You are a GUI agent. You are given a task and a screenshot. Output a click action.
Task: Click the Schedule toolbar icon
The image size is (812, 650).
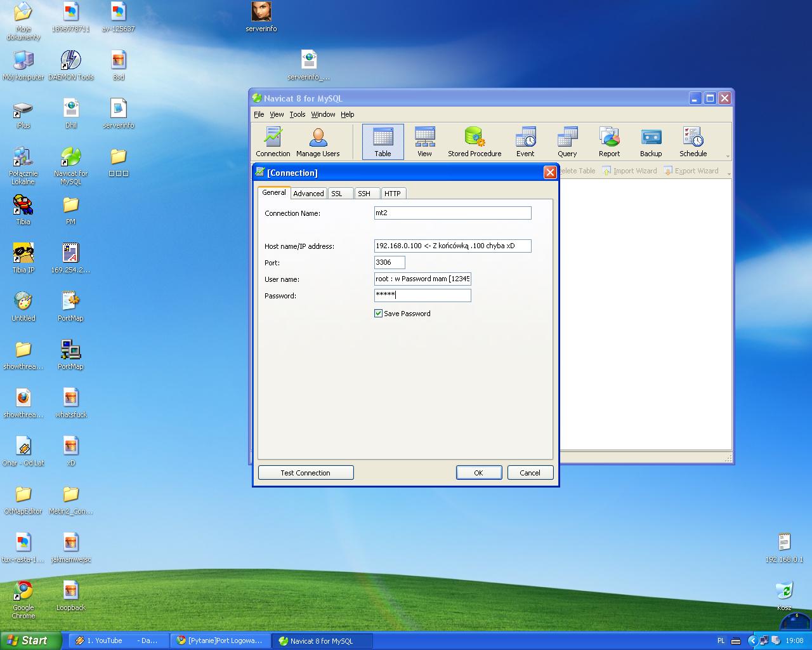(x=693, y=142)
